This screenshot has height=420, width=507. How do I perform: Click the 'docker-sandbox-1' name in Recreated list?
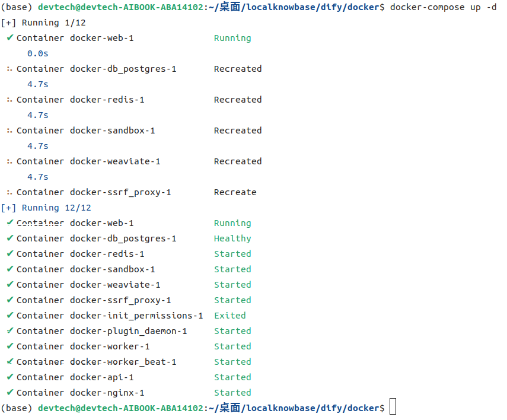coord(112,131)
